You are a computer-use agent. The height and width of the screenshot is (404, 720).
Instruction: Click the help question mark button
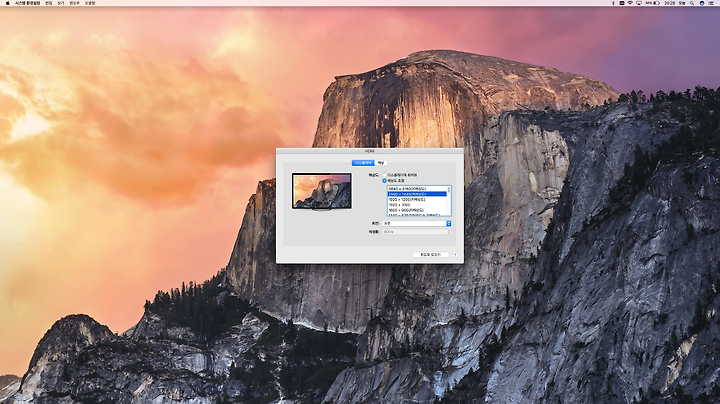pos(455,254)
